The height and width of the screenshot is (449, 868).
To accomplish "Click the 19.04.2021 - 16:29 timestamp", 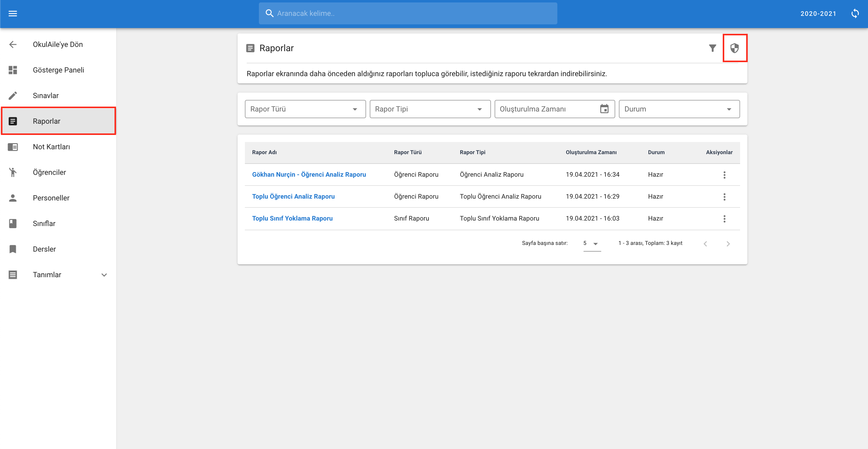I will coord(592,196).
